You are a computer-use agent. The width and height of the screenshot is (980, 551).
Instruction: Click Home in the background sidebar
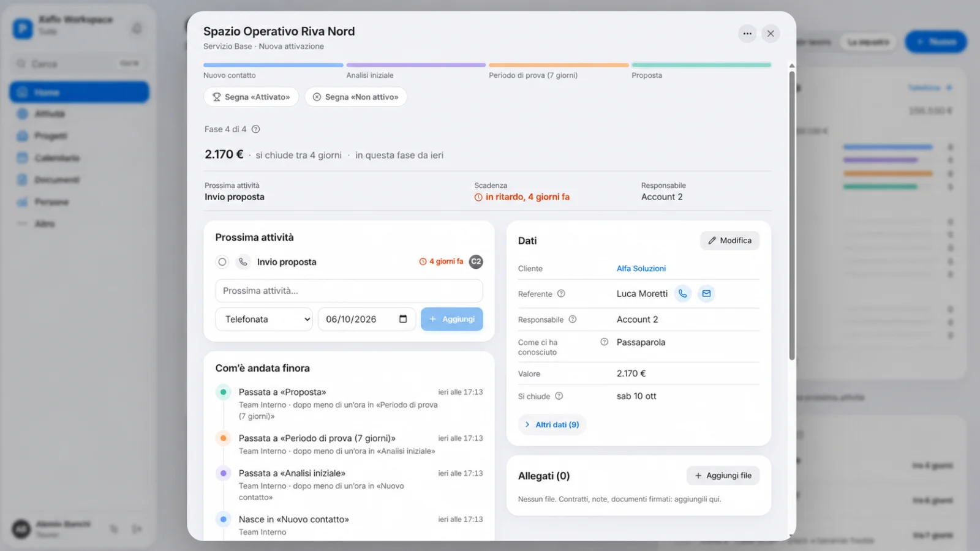coord(79,92)
